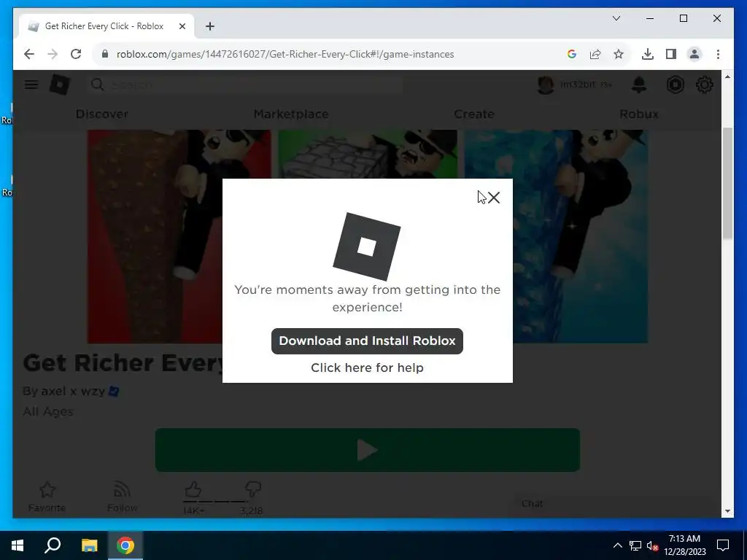The height and width of the screenshot is (560, 747).
Task: Close the Roblox download dialog
Action: tap(494, 198)
